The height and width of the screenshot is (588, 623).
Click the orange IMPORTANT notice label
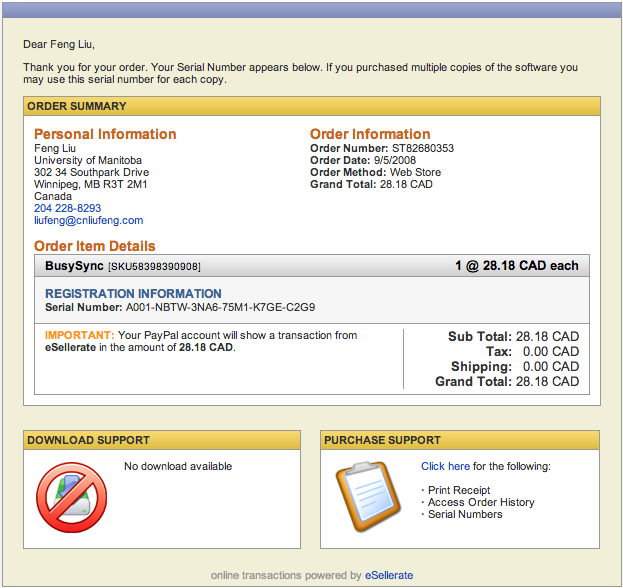[79, 335]
